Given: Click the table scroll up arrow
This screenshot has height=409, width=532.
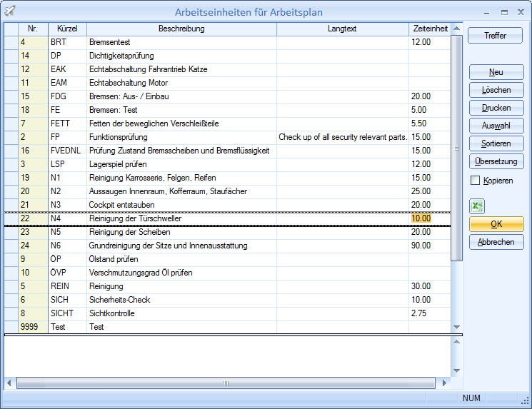Looking at the screenshot, I should click(457, 29).
